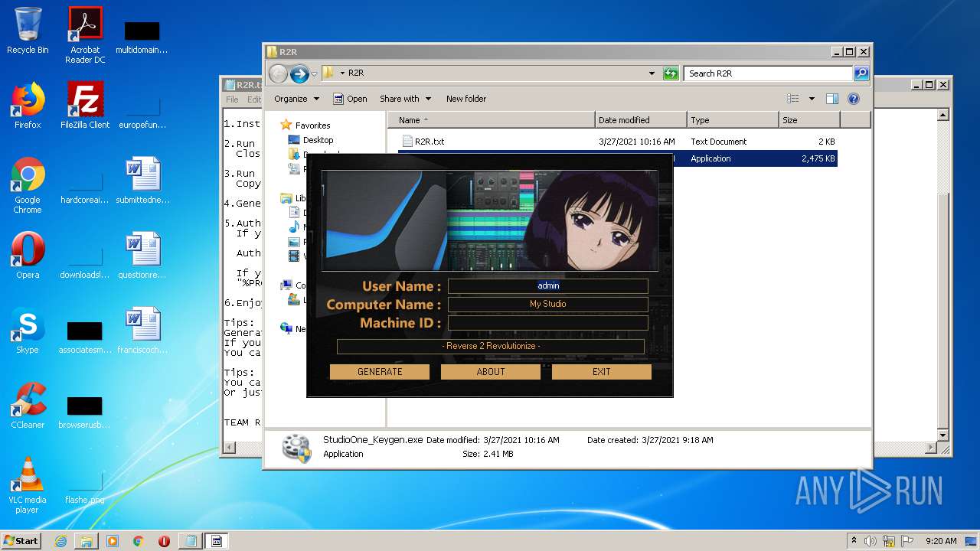Click the taskbar clock showing 9:20 AM
This screenshot has width=980, height=551.
[940, 541]
